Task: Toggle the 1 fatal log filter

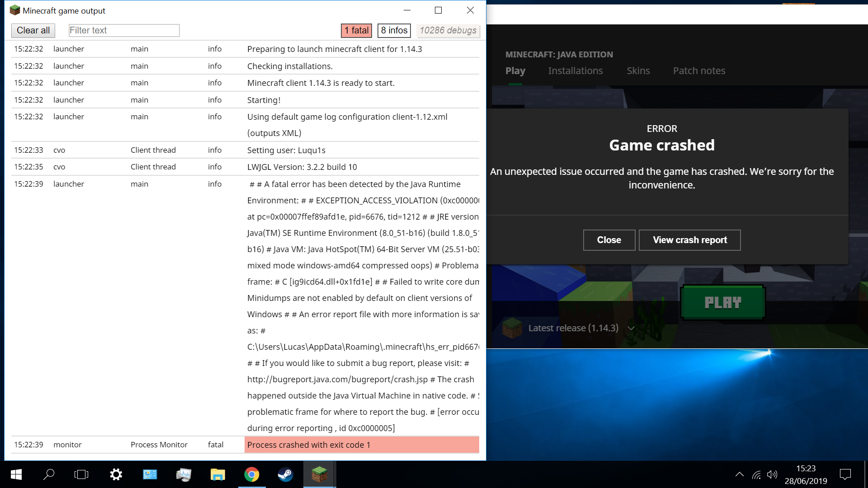Action: tap(356, 30)
